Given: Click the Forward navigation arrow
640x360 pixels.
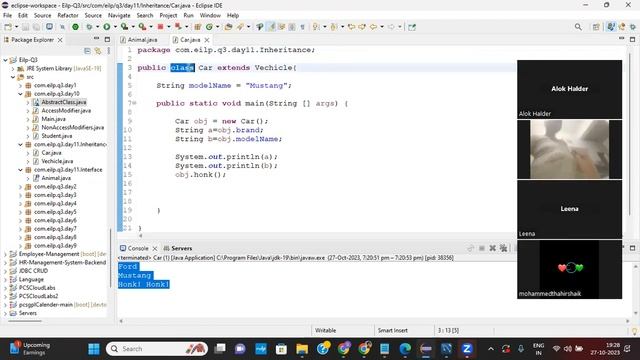Looking at the screenshot, I should tap(391, 27).
